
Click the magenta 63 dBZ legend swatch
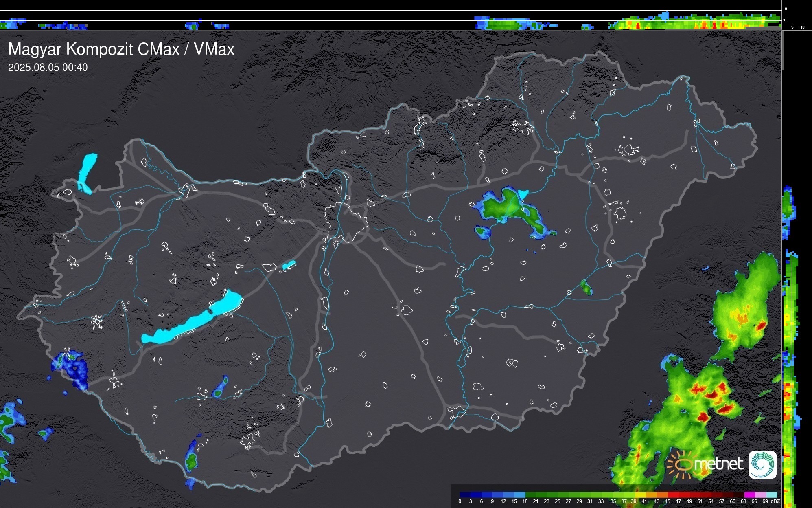point(749,495)
